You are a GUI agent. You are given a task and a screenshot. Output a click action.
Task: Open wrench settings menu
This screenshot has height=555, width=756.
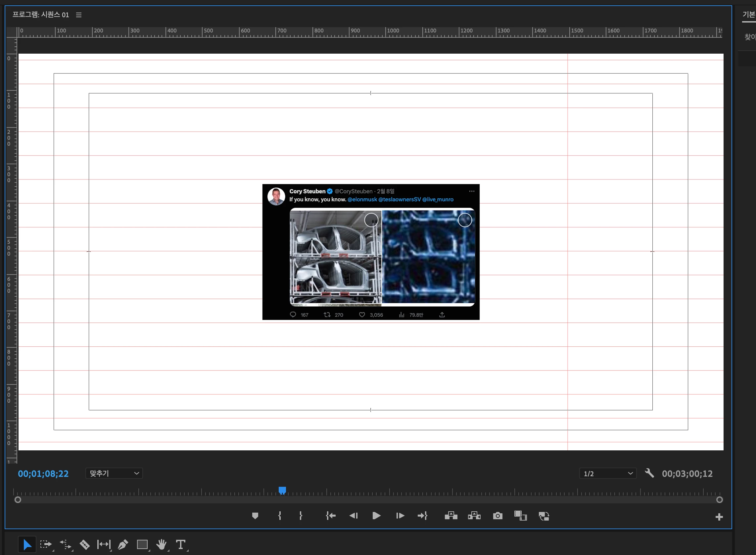[x=649, y=473]
